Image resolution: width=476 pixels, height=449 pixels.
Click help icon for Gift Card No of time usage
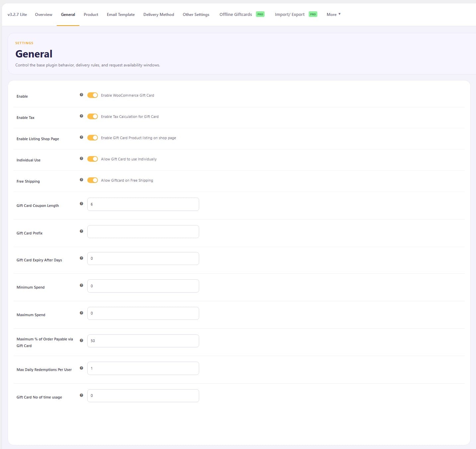coord(81,396)
